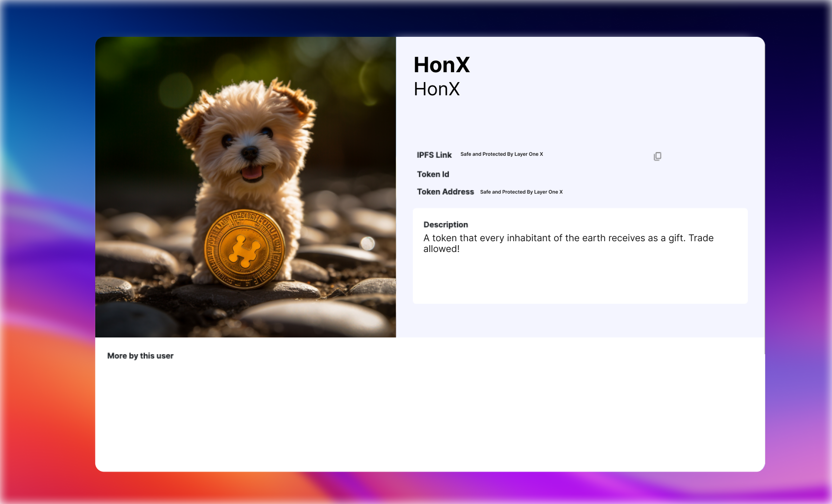Open the HonX puppy coin image

coord(246,187)
